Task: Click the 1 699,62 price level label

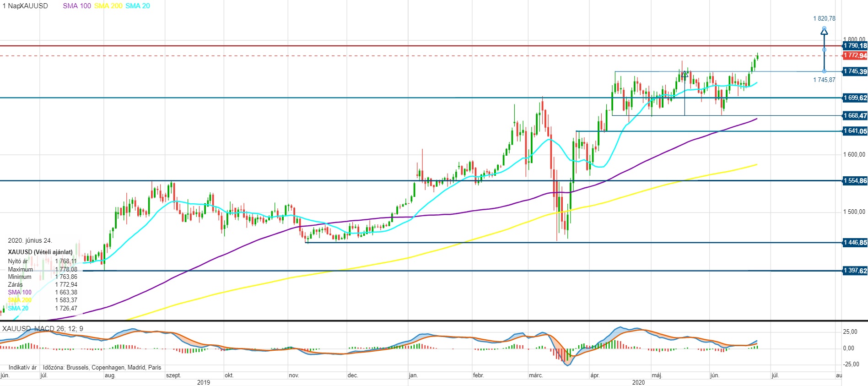Action: pyautogui.click(x=855, y=98)
